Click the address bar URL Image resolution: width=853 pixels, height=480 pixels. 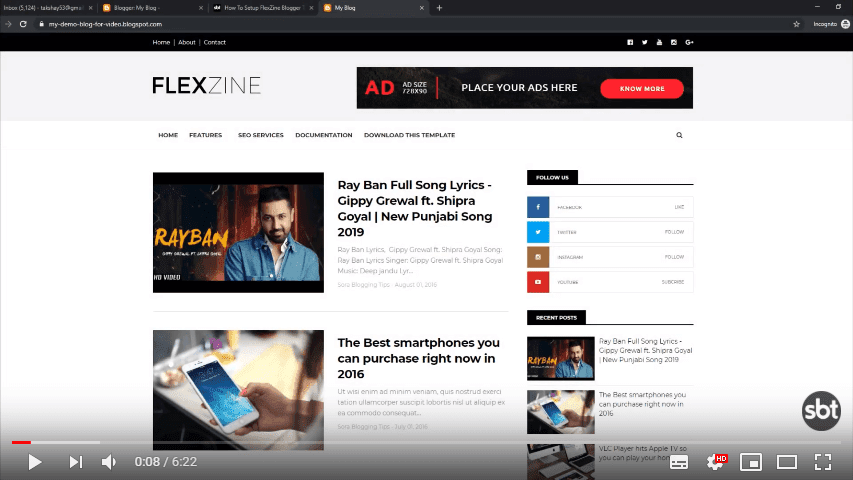click(x=105, y=24)
